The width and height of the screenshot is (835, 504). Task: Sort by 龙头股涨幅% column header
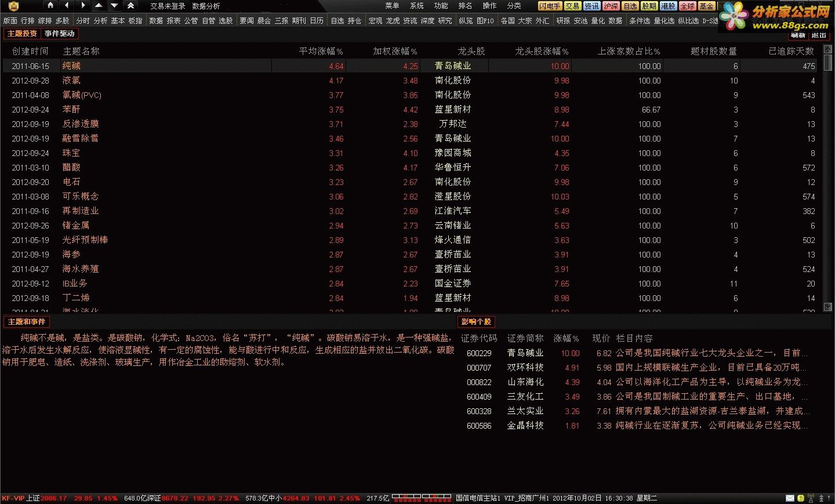[542, 51]
